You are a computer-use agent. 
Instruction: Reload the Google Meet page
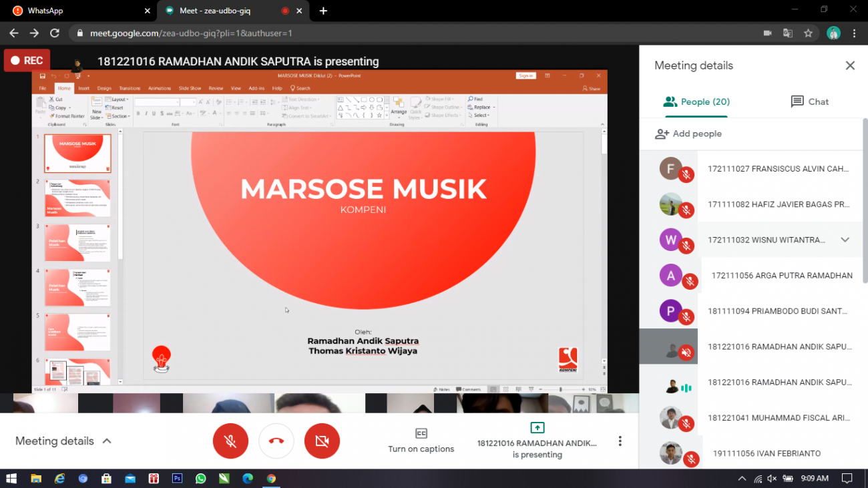(x=55, y=33)
